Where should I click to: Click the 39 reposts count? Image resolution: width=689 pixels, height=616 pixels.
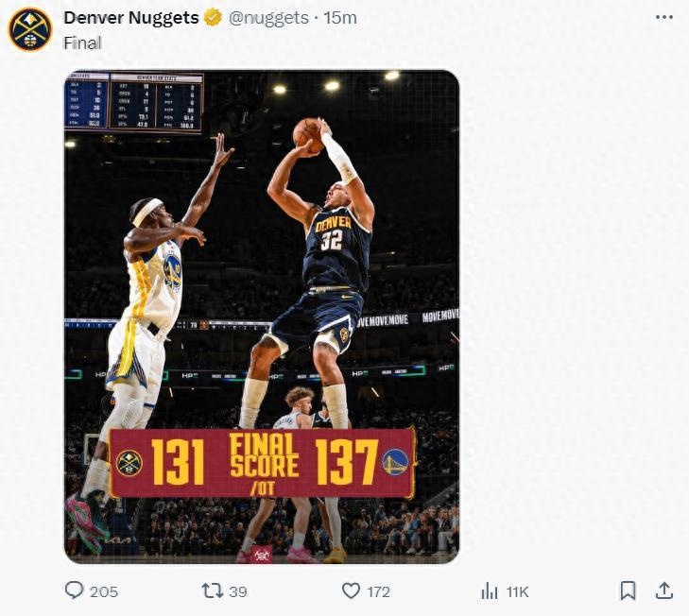click(x=238, y=592)
